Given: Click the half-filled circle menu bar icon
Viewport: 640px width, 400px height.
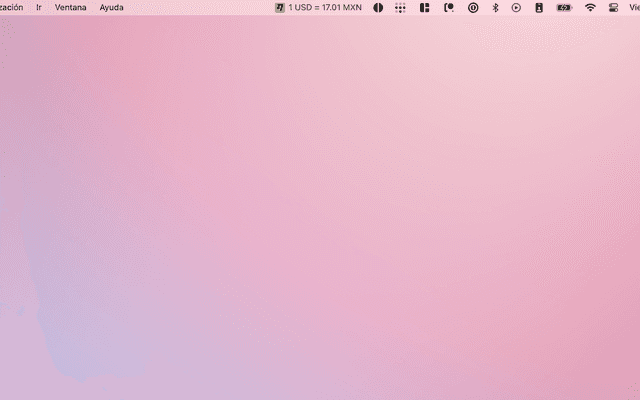Looking at the screenshot, I should 379,7.
